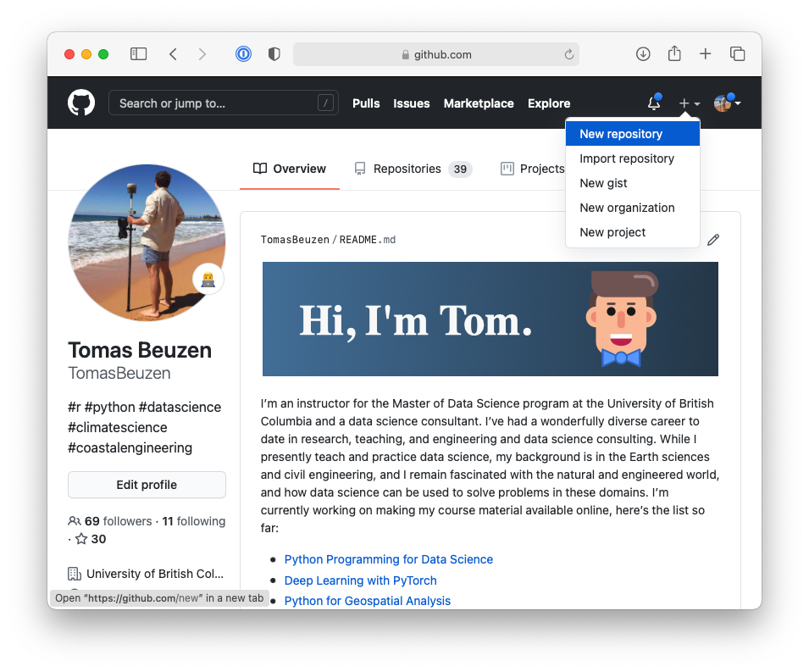Screen dimensions: 809x672
Task: Click the username TomasBeuzen under name
Action: click(x=119, y=373)
